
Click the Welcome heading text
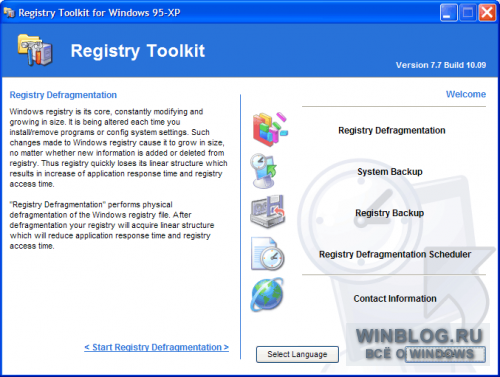[x=466, y=94]
